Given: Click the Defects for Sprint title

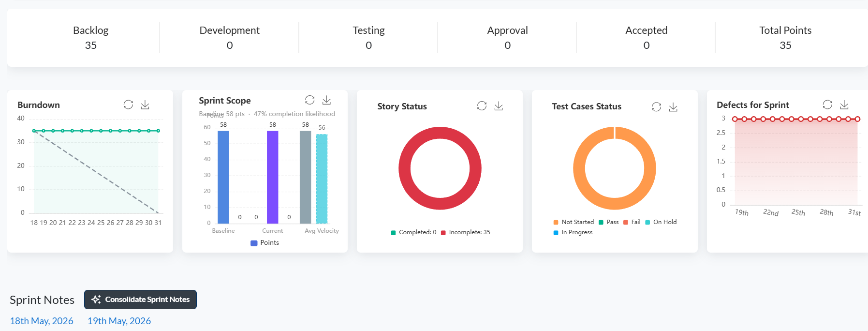Looking at the screenshot, I should [x=753, y=105].
